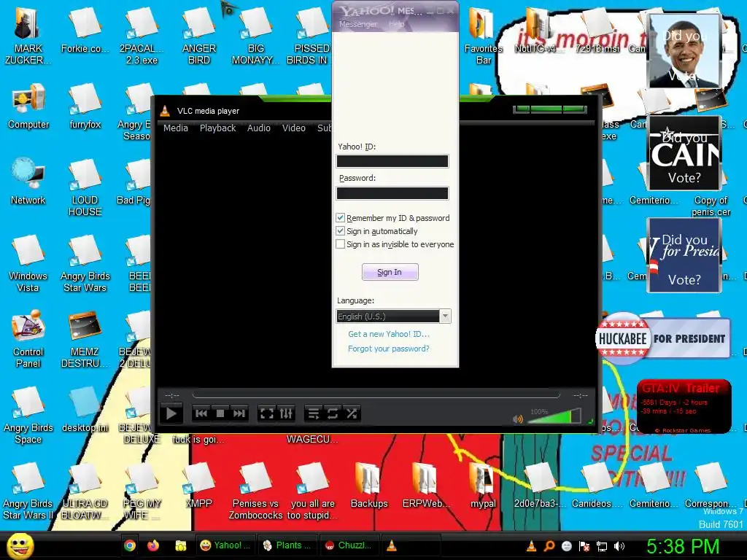Select the Favorites Bar folder icon
Screen dimensions: 747x560
[483, 36]
